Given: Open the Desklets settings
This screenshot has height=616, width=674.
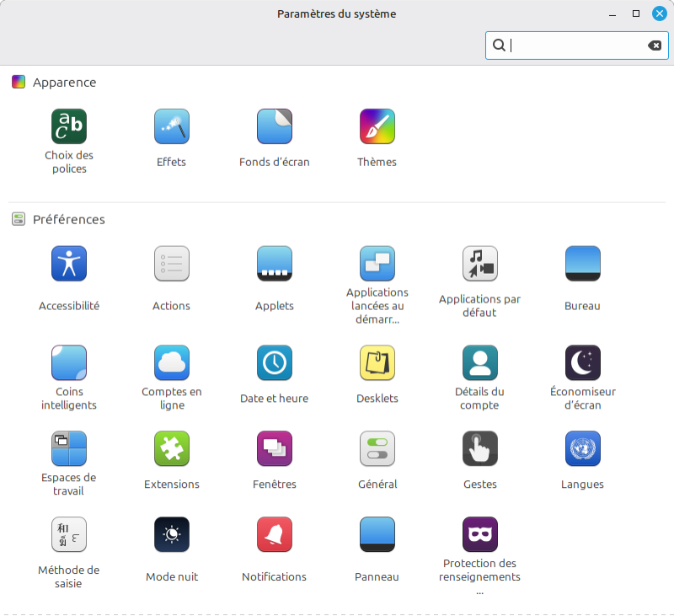Looking at the screenshot, I should click(377, 362).
